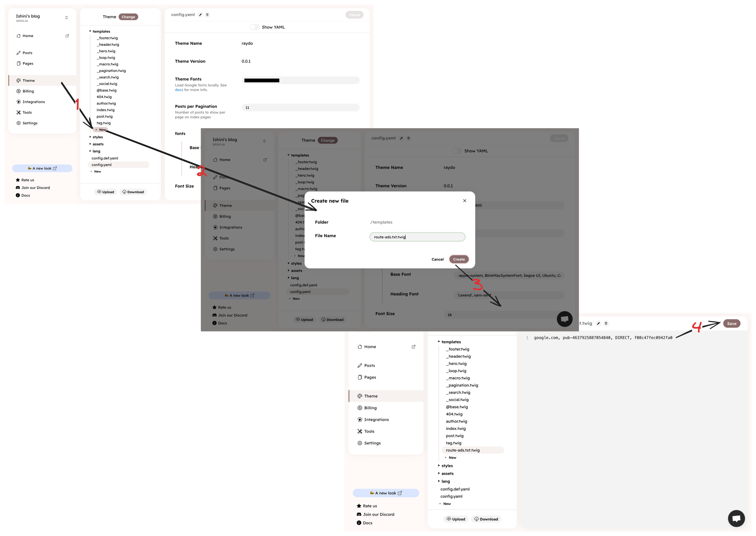Click the Save button top right
Viewport: 756px width, 536px height.
point(732,324)
